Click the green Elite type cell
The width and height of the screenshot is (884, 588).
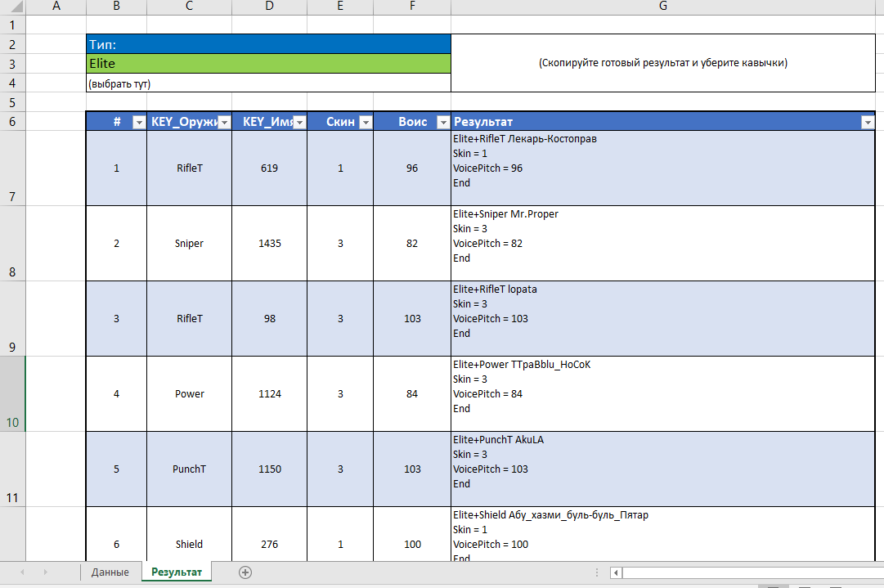pyautogui.click(x=268, y=64)
